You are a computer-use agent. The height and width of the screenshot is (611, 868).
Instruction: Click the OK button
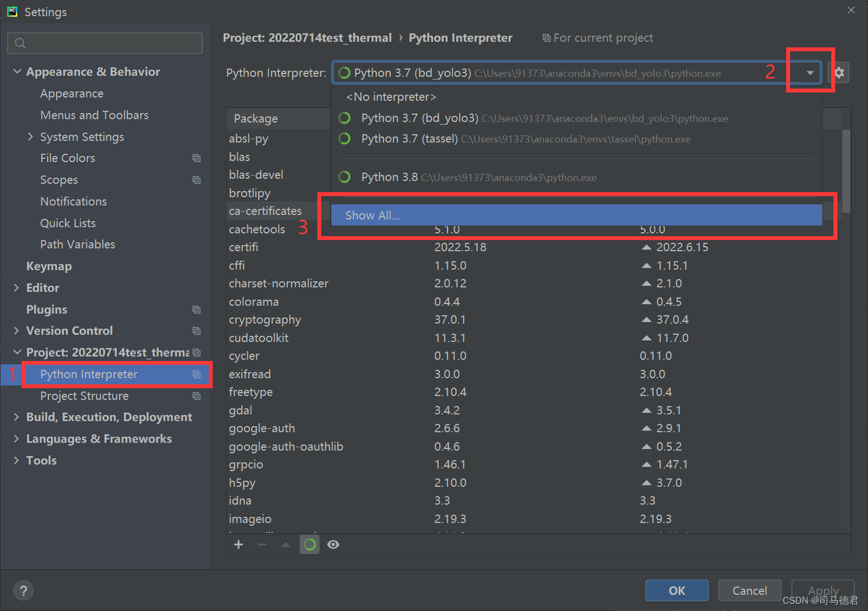coord(677,590)
